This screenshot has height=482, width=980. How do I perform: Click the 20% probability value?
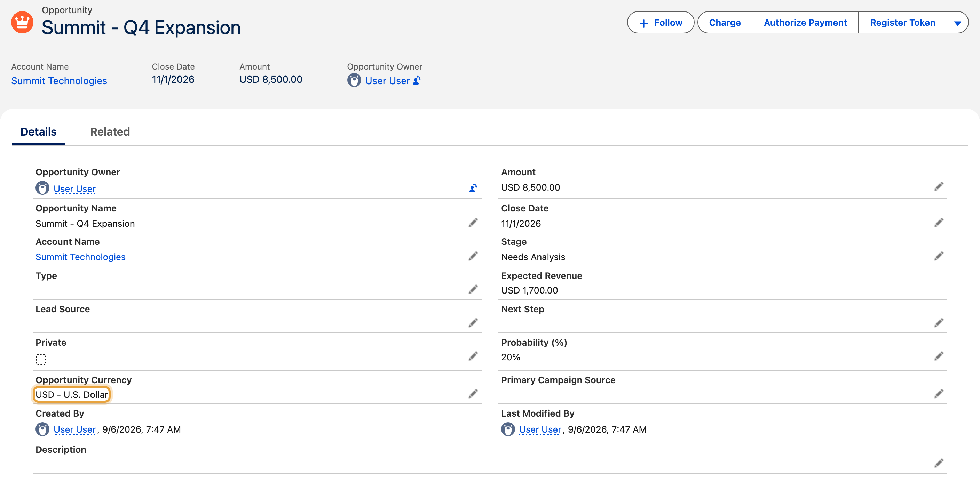(511, 357)
